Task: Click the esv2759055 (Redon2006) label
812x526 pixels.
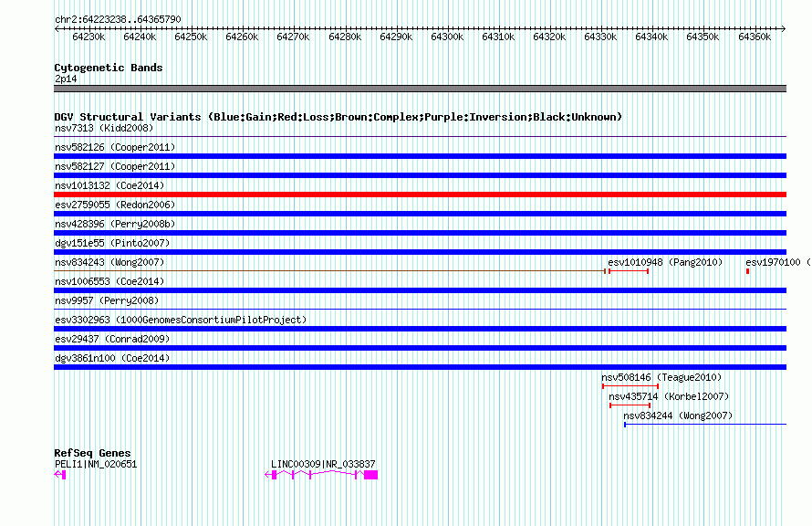Action: tap(115, 205)
